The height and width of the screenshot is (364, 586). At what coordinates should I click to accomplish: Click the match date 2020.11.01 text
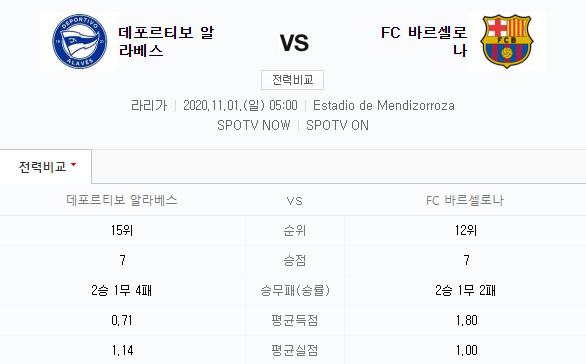click(x=240, y=105)
